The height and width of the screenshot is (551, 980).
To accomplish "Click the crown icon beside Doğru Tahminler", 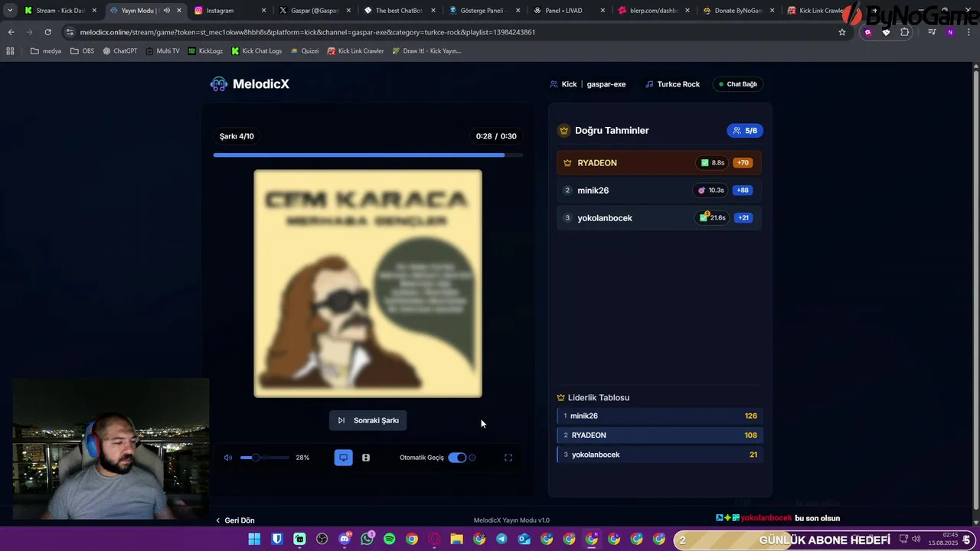I will coord(564,131).
